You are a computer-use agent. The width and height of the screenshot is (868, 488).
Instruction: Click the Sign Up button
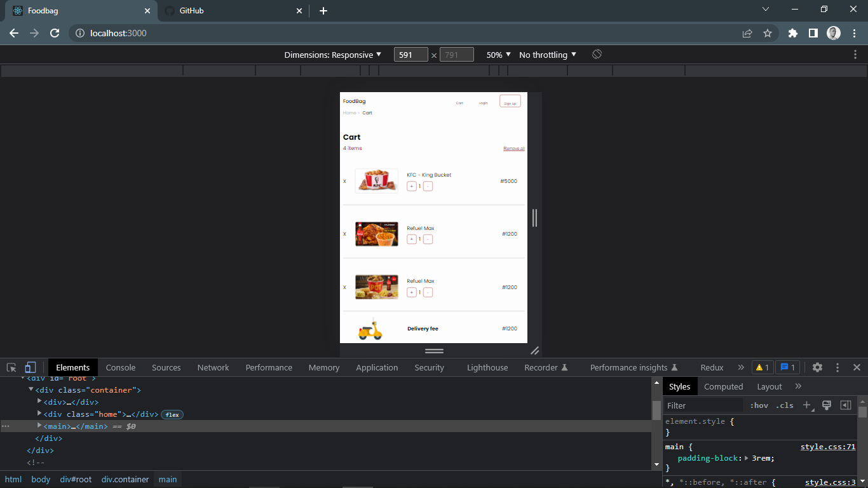pos(510,100)
